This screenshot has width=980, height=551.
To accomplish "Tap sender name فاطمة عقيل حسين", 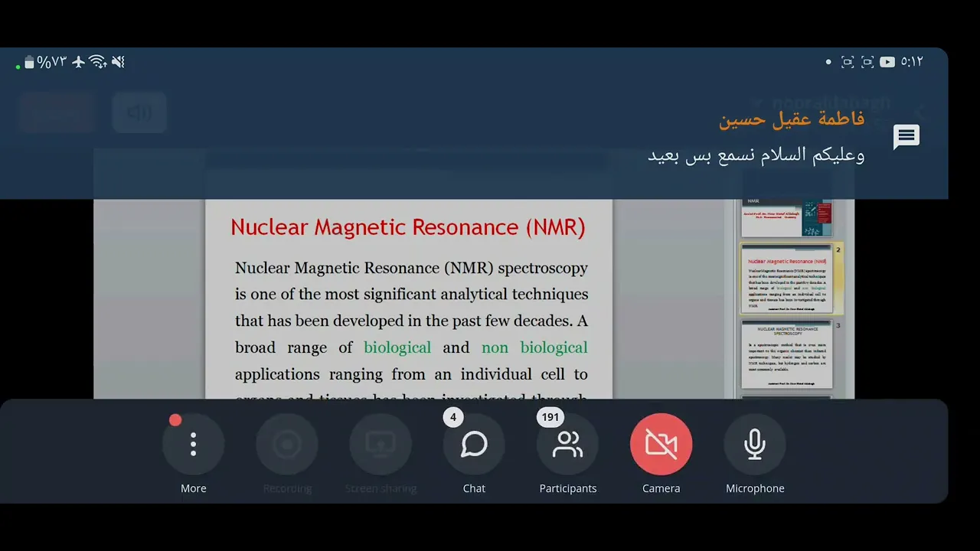I will point(792,119).
